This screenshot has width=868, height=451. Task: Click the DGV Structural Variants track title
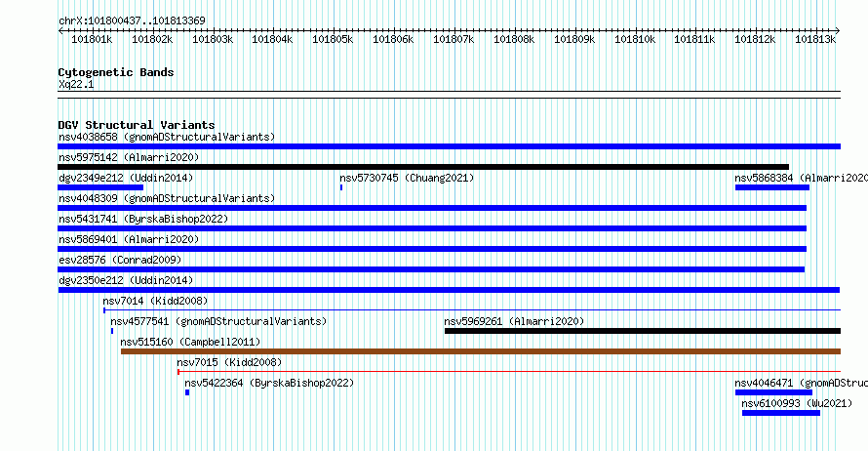pyautogui.click(x=137, y=125)
